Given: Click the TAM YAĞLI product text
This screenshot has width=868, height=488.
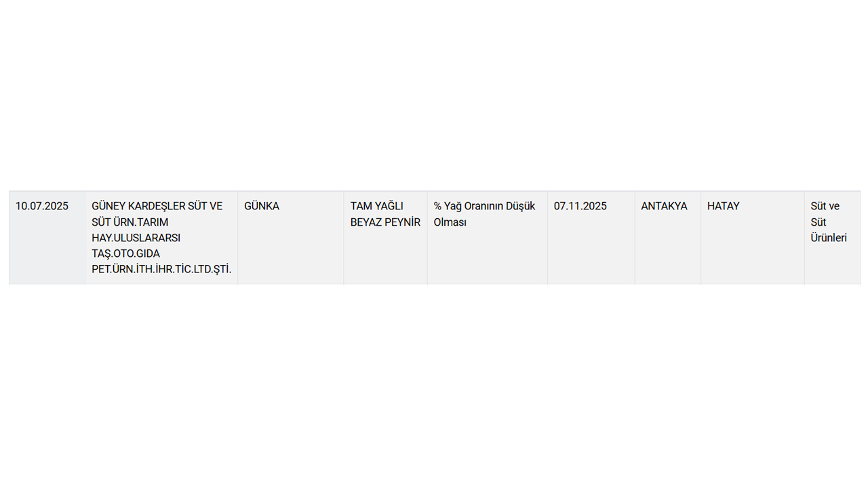Looking at the screenshot, I should [x=376, y=206].
